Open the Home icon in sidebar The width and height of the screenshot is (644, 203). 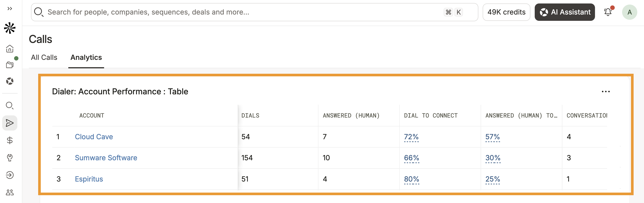pyautogui.click(x=10, y=49)
